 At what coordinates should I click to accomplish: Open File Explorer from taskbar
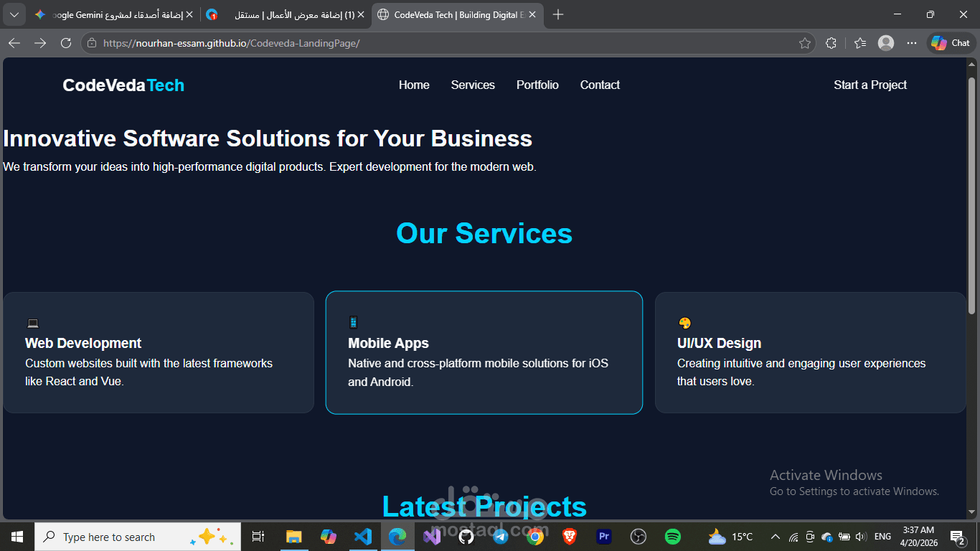pos(293,537)
